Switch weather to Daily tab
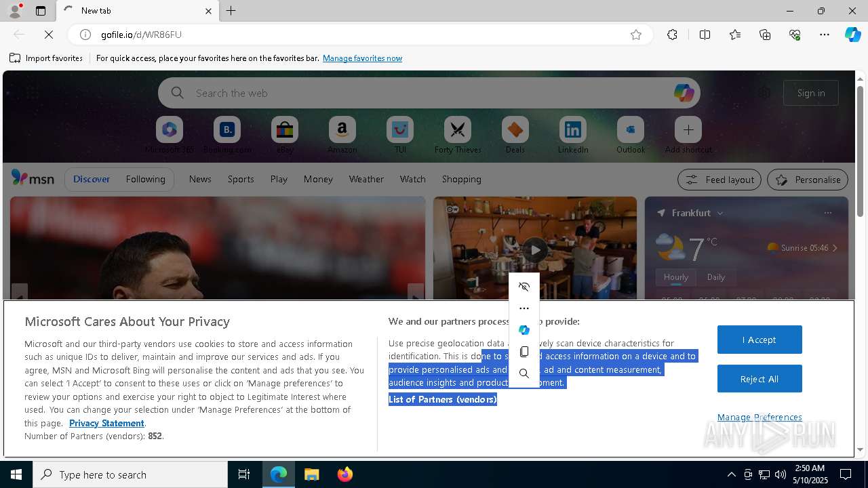 [715, 277]
